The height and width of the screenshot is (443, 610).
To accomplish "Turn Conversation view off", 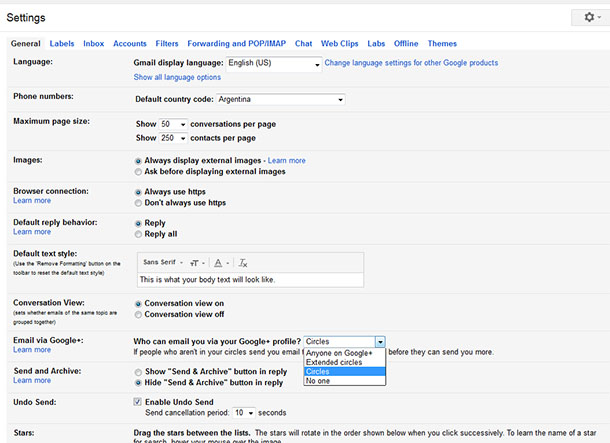I will point(138,315).
